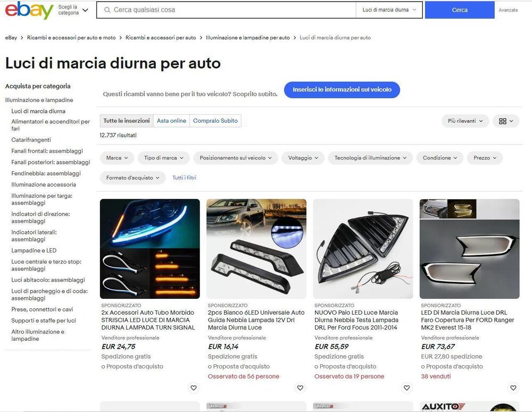Image resolution: width=532 pixels, height=412 pixels.
Task: Click the search magnifier icon
Action: coord(107,10)
